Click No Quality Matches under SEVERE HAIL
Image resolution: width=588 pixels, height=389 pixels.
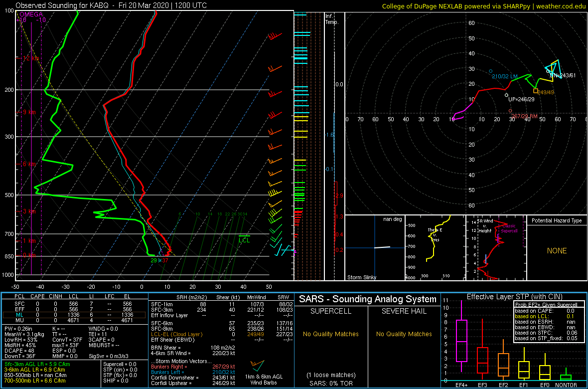pyautogui.click(x=404, y=334)
